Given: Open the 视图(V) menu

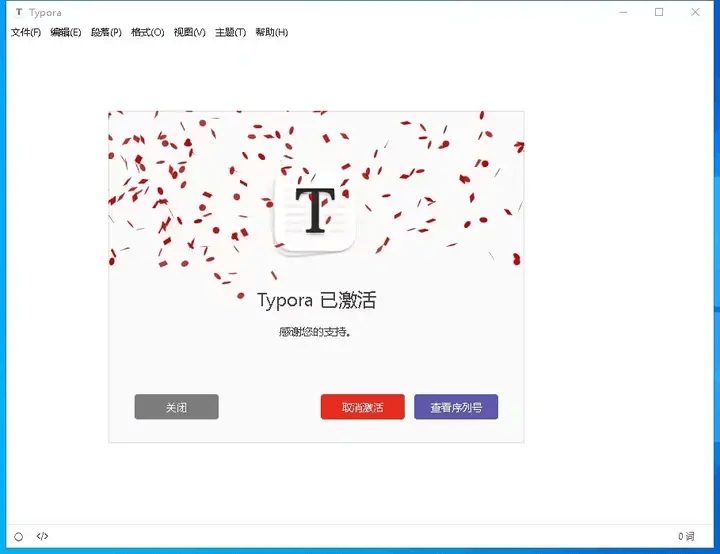Looking at the screenshot, I should [x=190, y=32].
